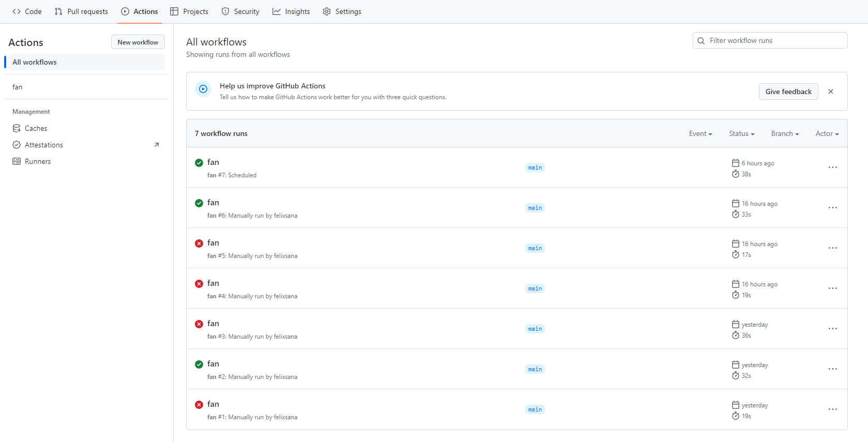Open options menu for fan #2 run

tap(832, 369)
